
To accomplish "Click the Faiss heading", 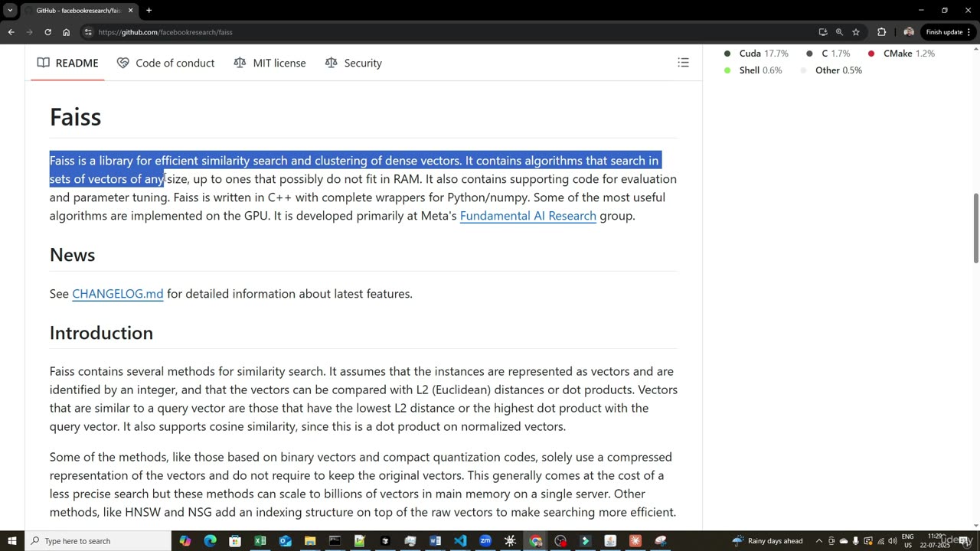I will 75,117.
